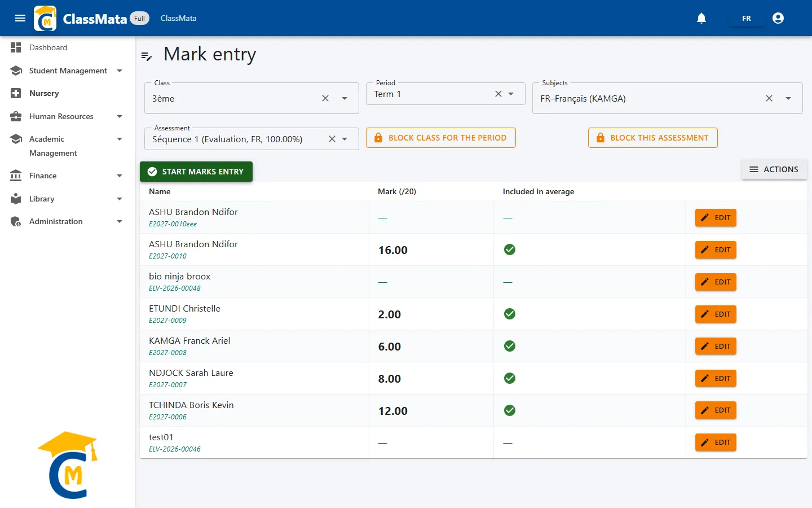Switch language using the FR button

[747, 18]
